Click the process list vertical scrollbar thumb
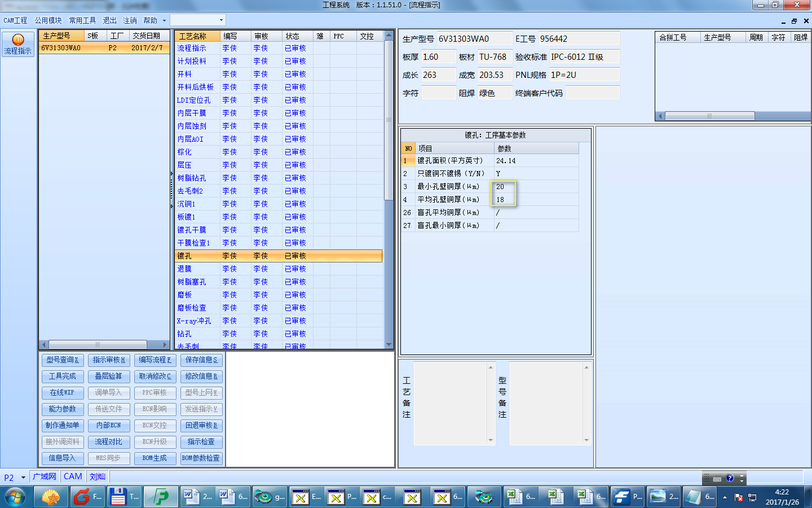Viewport: 812px width, 508px height. 389,120
